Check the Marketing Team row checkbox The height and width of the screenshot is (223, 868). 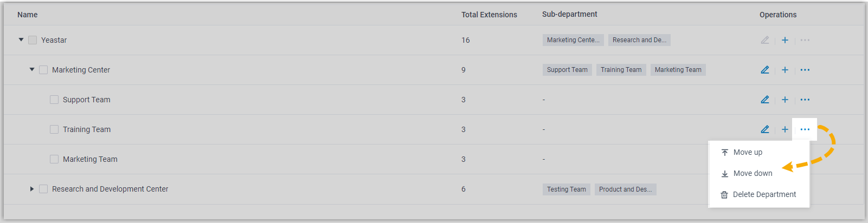(x=54, y=159)
